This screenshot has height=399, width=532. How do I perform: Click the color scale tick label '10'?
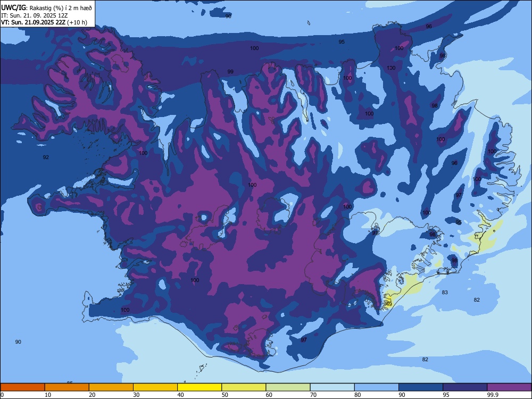[48, 395]
